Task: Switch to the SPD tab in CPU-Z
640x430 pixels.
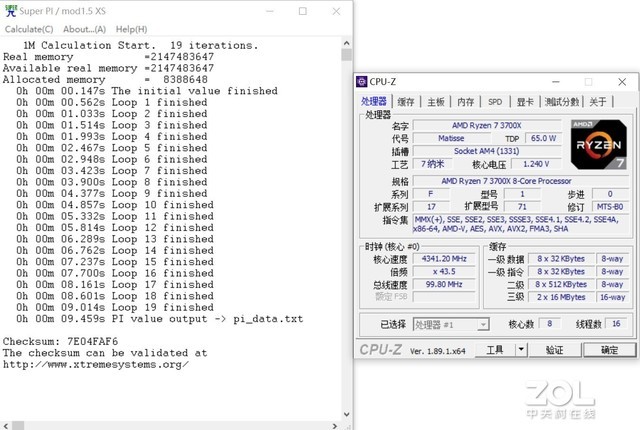Action: [495, 102]
